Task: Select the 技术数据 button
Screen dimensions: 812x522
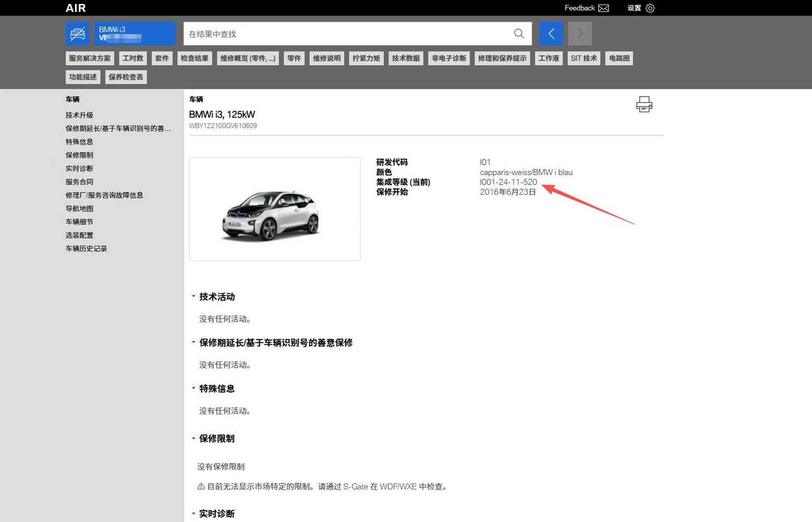Action: pos(406,58)
